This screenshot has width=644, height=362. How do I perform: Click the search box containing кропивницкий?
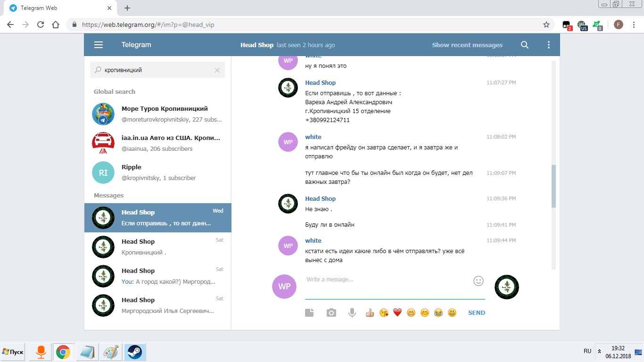click(x=157, y=70)
